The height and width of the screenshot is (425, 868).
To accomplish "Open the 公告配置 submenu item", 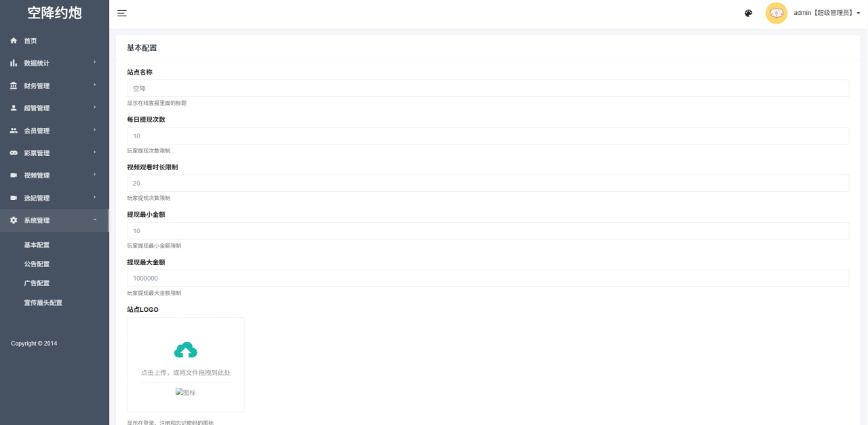I will click(x=37, y=264).
